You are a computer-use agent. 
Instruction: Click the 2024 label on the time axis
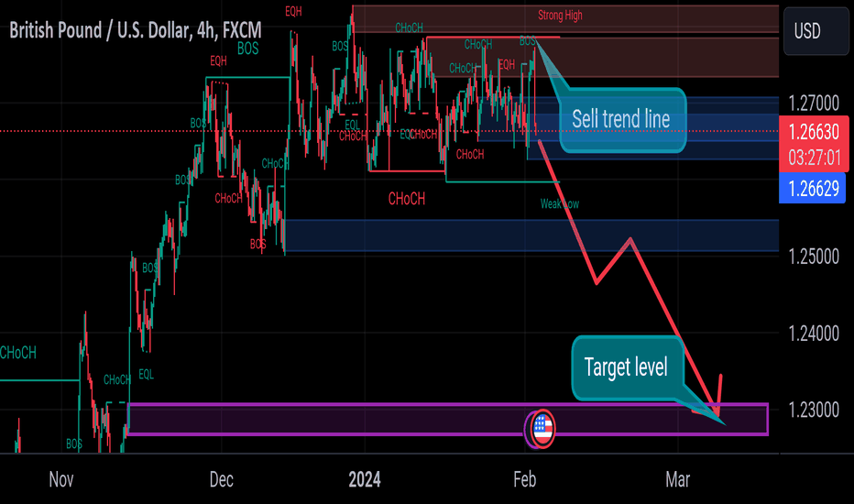tap(365, 479)
